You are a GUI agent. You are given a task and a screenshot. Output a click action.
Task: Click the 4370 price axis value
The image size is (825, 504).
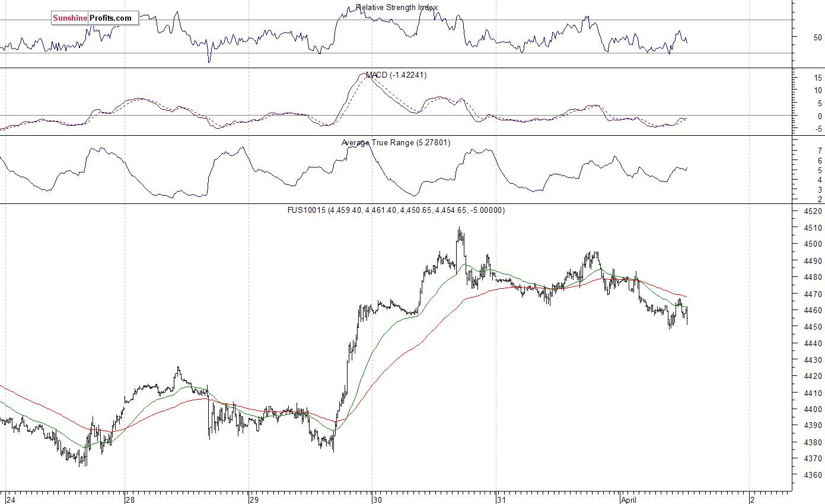(812, 459)
